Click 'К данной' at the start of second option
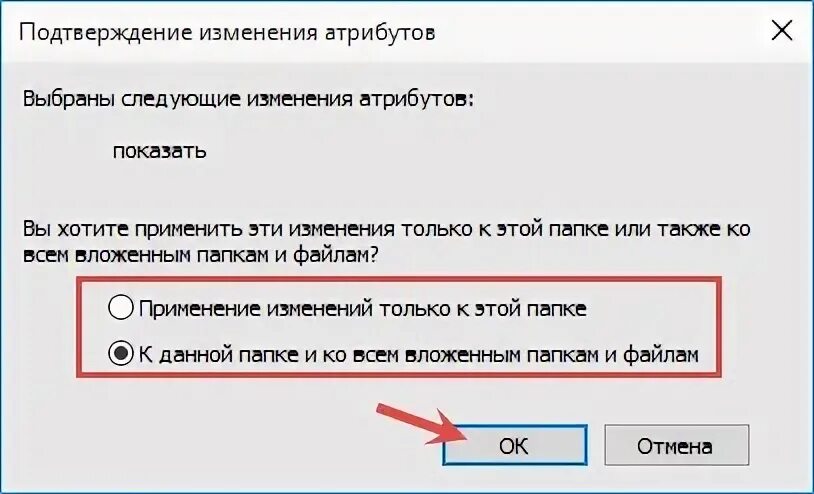 (x=184, y=355)
